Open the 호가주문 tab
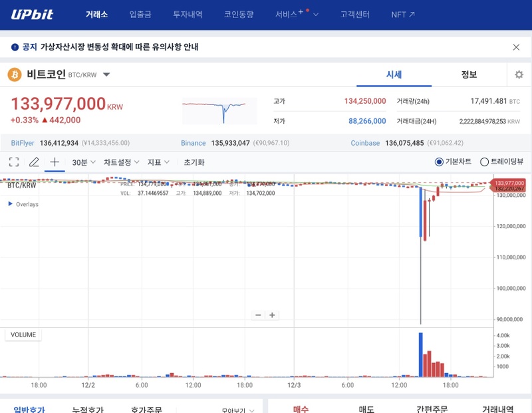 (x=146, y=410)
